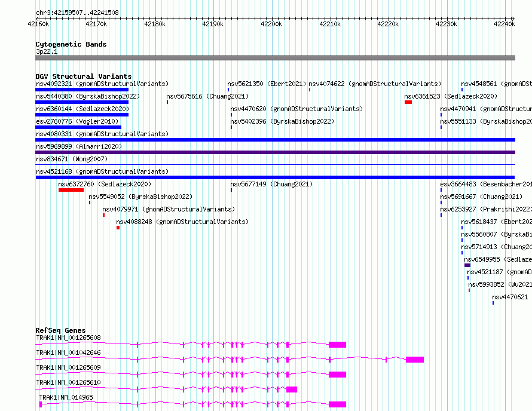The width and height of the screenshot is (532, 411).
Task: Select nsv5402396 (ByrskaBishop2022) label
Action: click(282, 121)
